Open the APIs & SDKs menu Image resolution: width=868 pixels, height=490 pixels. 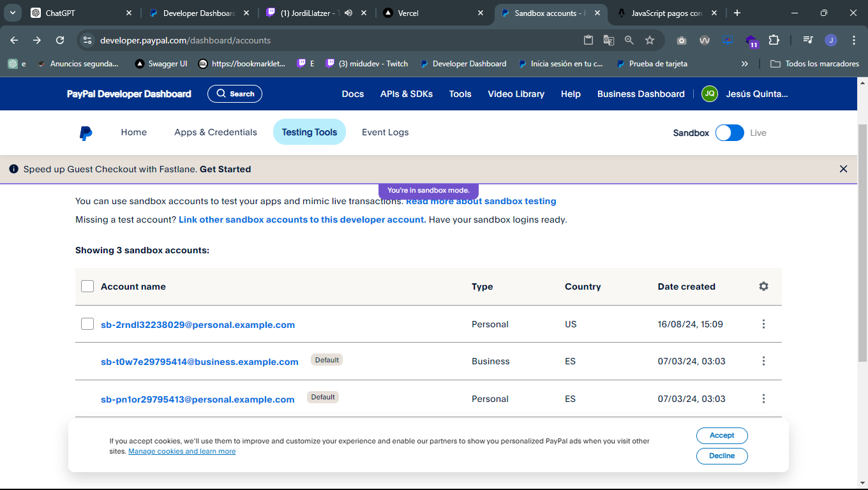(407, 94)
